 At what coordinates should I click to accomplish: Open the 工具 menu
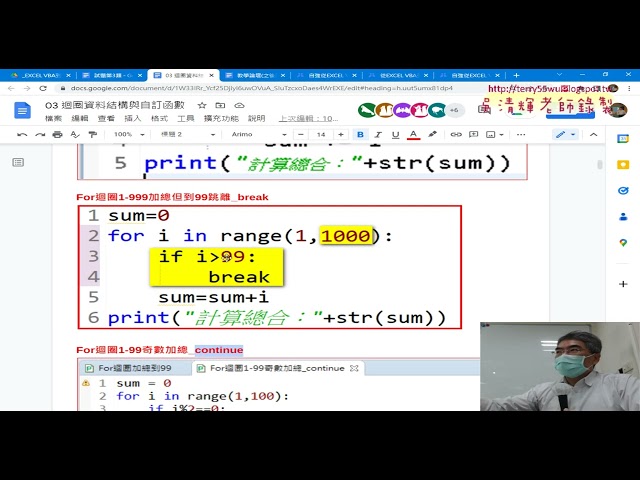point(186,118)
